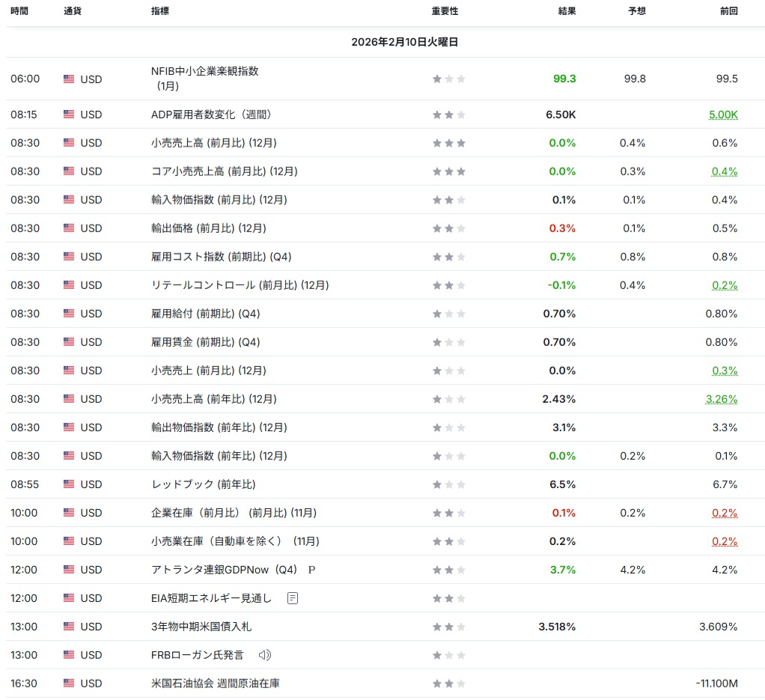The image size is (765, 700).
Task: Click the three-star importance rating for コア小売売上高
Action: pos(449,171)
